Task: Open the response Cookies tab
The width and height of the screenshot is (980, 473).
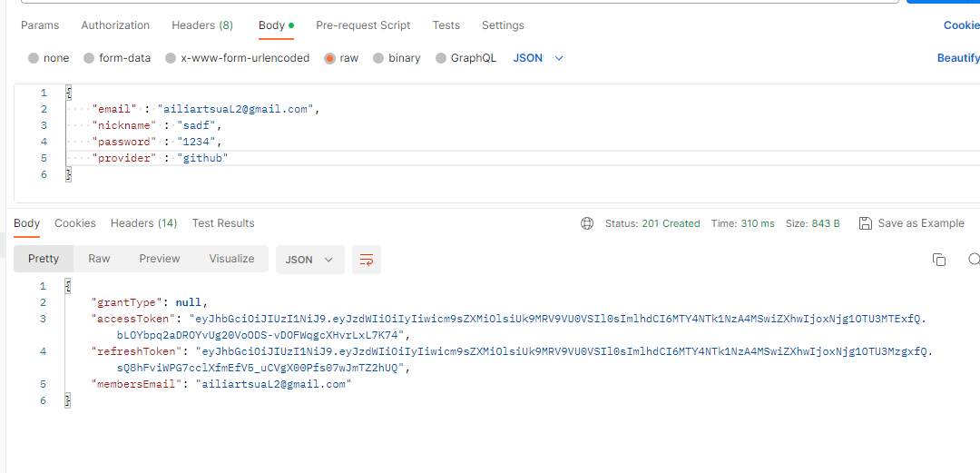Action: [75, 223]
